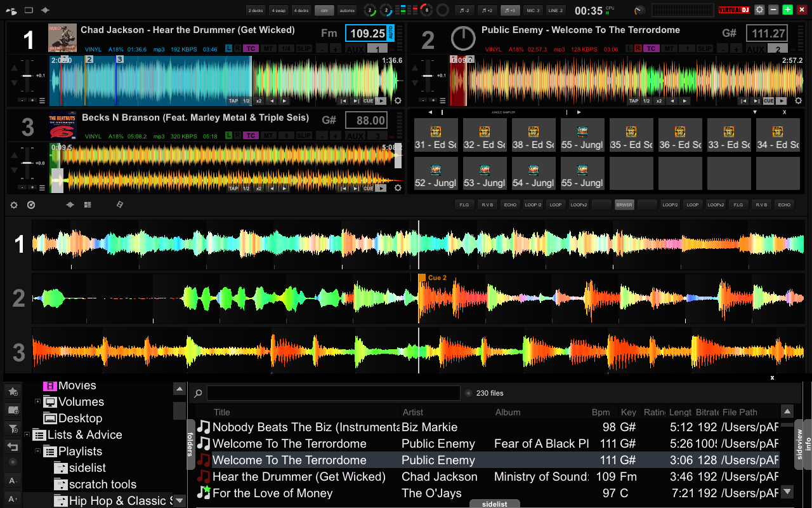Toggle the TC timecode on deck 1
The width and height of the screenshot is (812, 508).
tap(251, 48)
